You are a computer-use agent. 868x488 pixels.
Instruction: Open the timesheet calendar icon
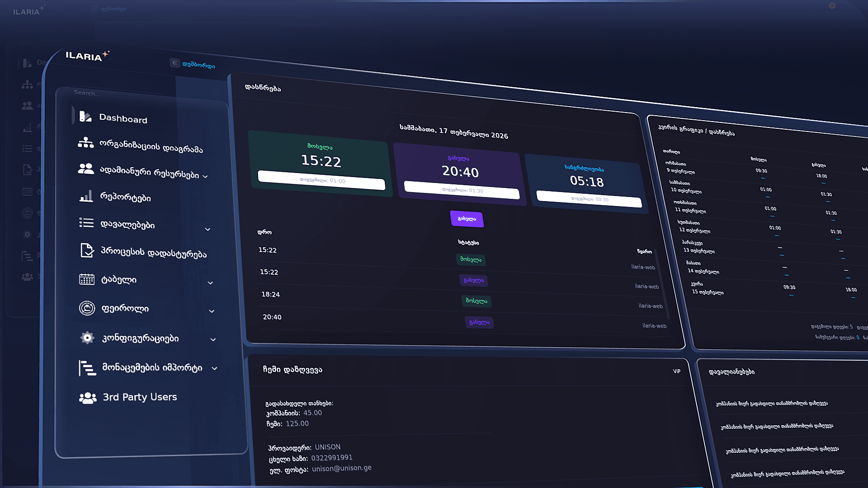click(x=87, y=279)
